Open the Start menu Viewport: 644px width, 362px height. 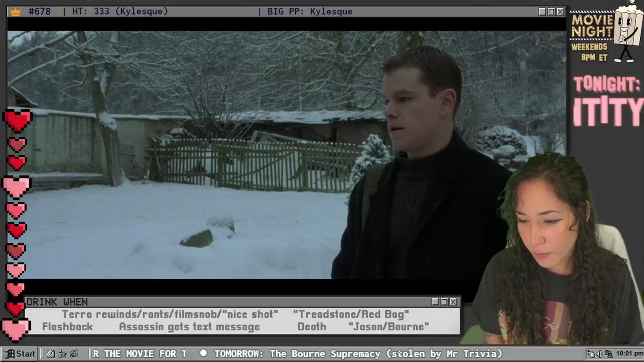19,354
